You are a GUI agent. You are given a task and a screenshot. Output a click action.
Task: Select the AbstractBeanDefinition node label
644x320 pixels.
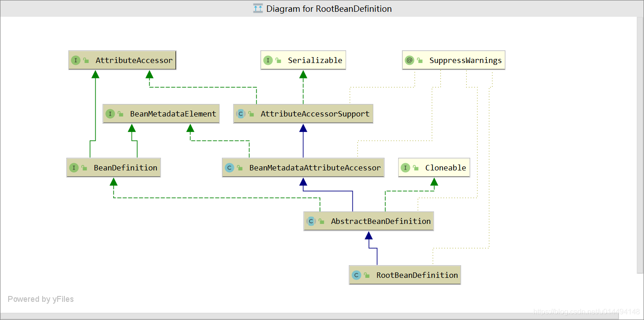tap(381, 221)
